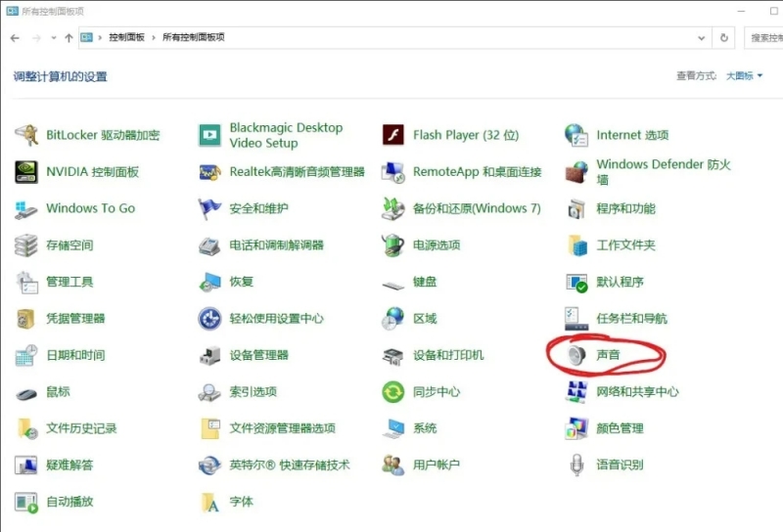The height and width of the screenshot is (532, 783).
Task: Open the 鼠标 link
Action: point(58,392)
